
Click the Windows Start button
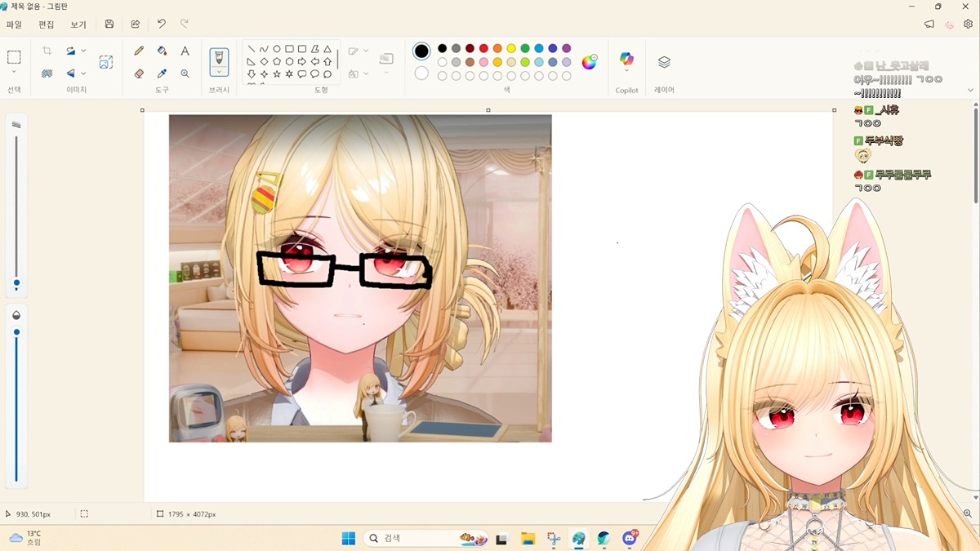[x=349, y=538]
